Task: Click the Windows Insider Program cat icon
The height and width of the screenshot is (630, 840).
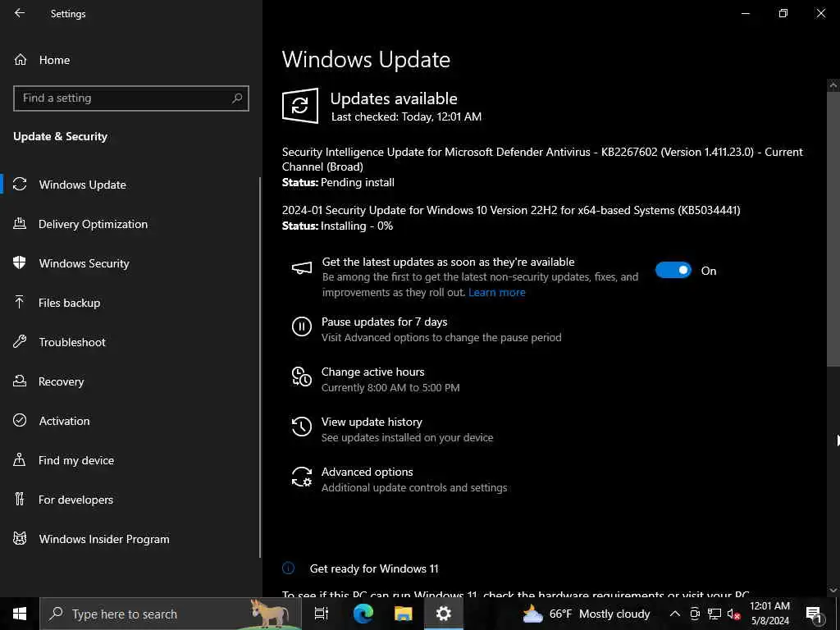Action: (x=20, y=539)
